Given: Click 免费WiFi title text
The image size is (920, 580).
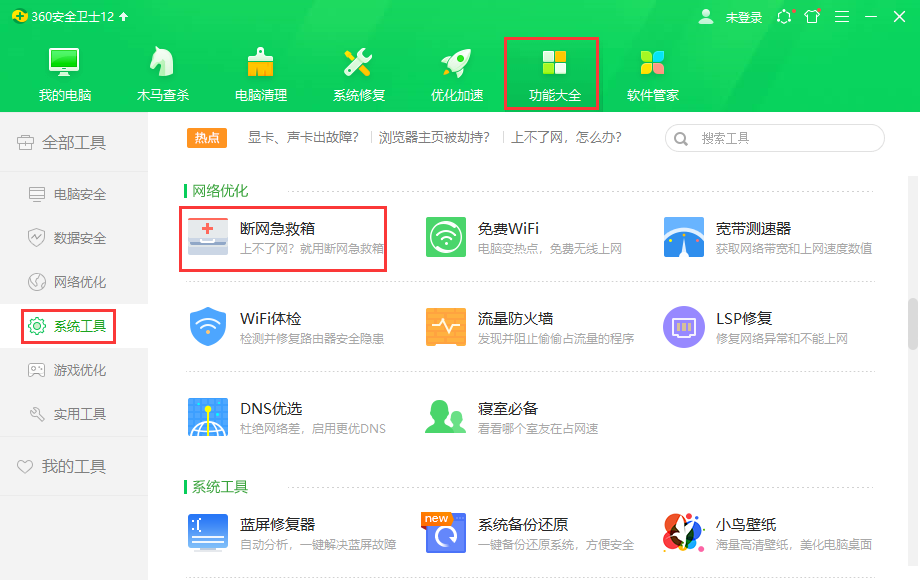Looking at the screenshot, I should (508, 228).
